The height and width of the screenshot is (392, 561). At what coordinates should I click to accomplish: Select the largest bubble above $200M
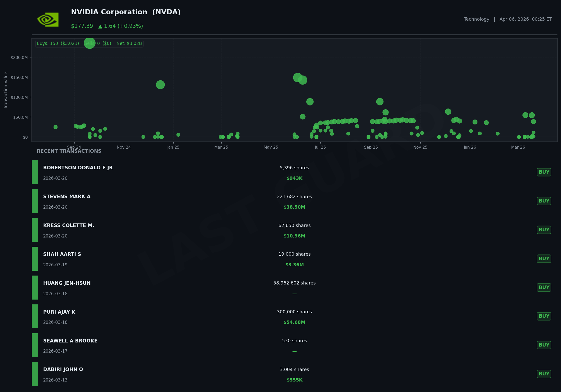click(x=90, y=43)
